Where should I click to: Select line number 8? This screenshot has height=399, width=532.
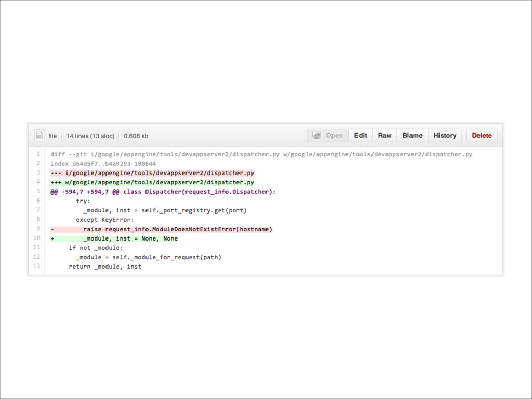point(38,219)
